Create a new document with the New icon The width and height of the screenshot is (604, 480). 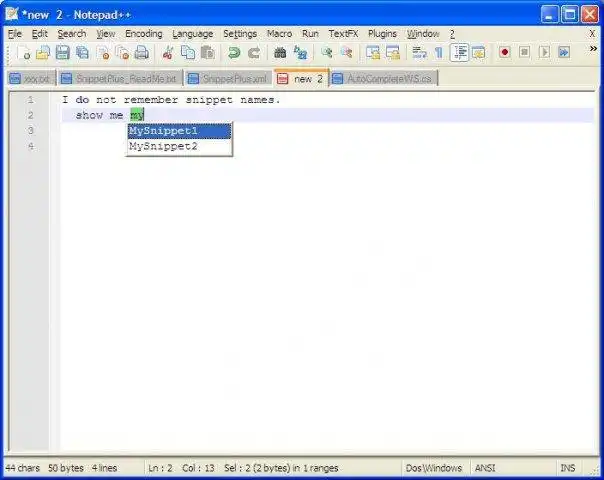click(24, 52)
